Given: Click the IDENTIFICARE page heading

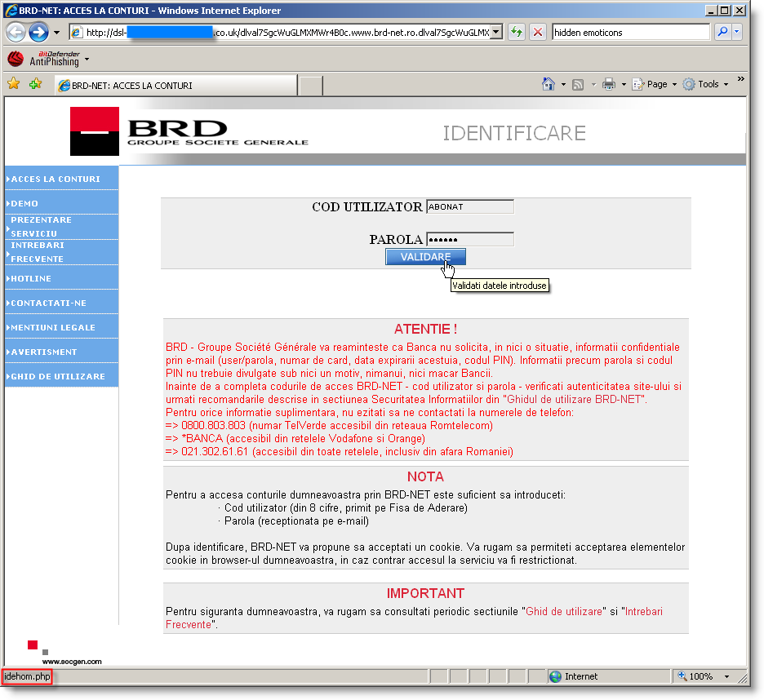Looking at the screenshot, I should coord(514,134).
